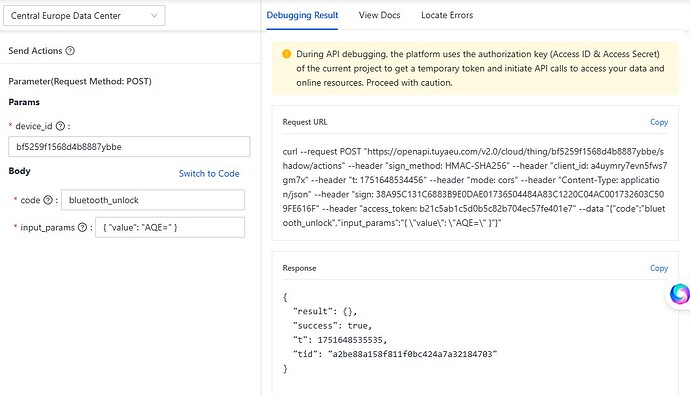Viewport: 690px width, 395px height.
Task: Click help icon next to Send Actions
Action: (x=70, y=51)
